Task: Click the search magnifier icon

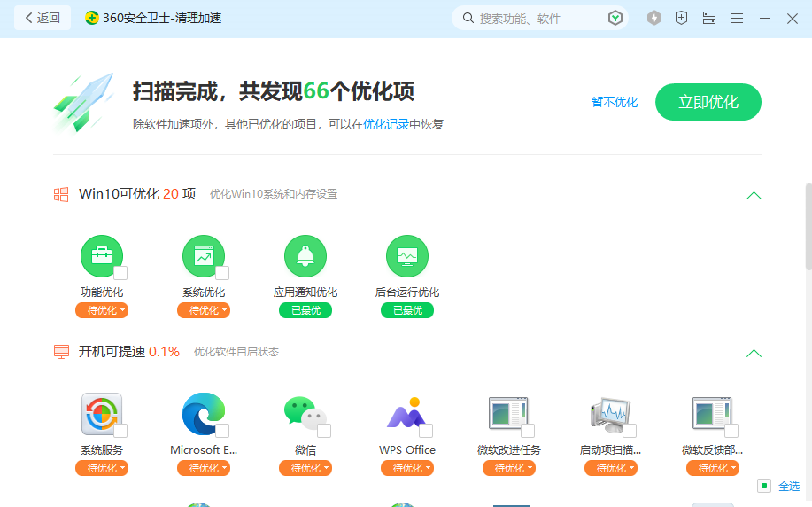Action: (468, 18)
